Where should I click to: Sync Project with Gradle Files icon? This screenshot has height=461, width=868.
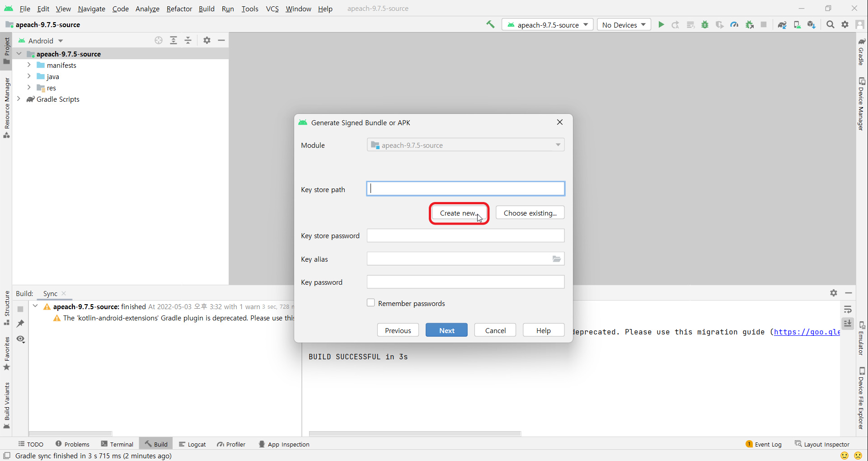point(782,24)
